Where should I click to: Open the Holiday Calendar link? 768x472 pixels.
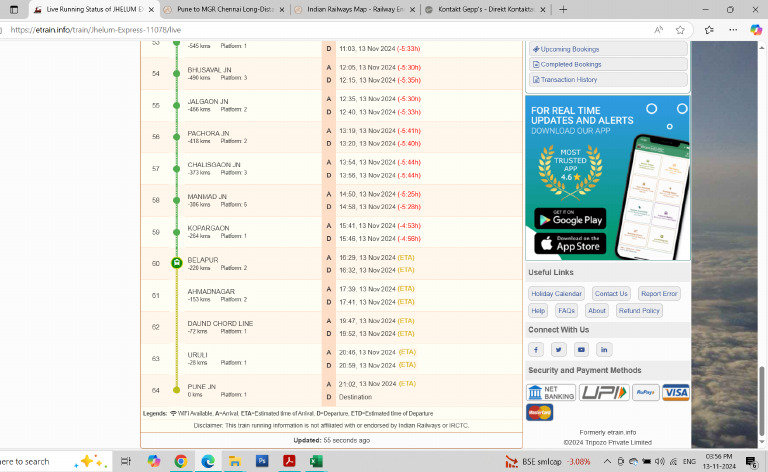point(556,294)
